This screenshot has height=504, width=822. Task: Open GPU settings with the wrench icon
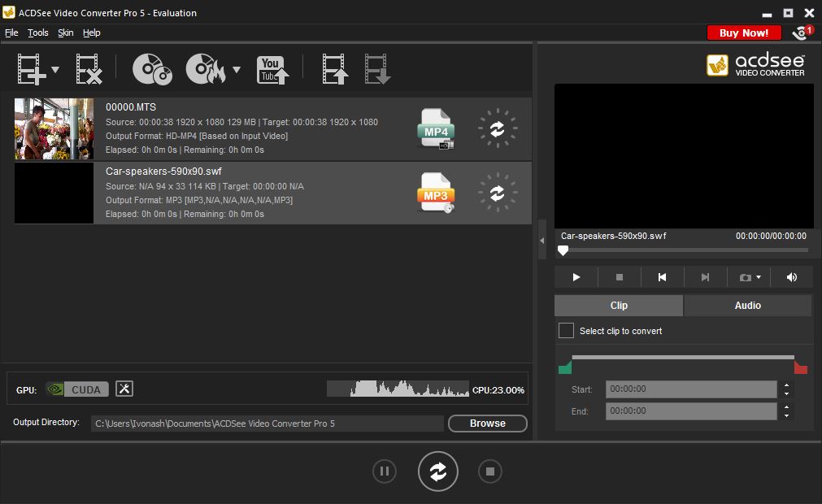(124, 389)
